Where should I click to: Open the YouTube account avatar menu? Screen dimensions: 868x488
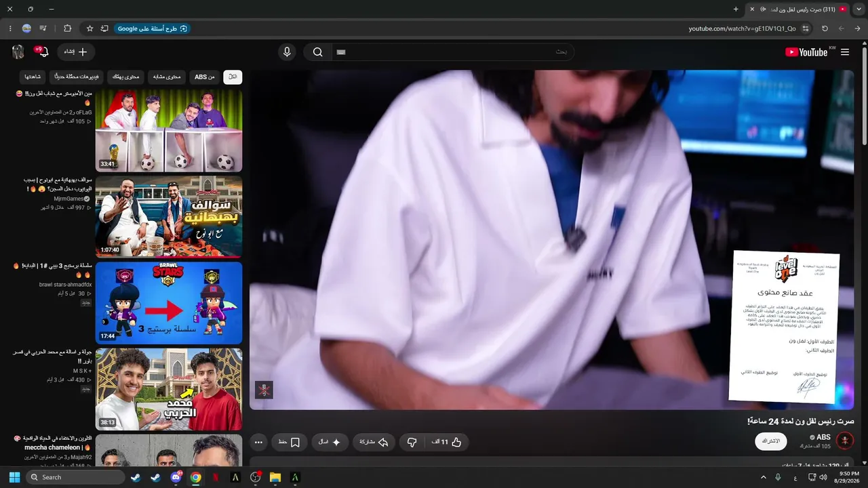point(18,52)
